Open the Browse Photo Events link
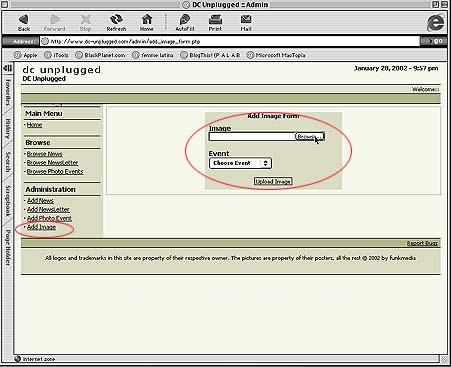This screenshot has width=451, height=367. point(55,172)
